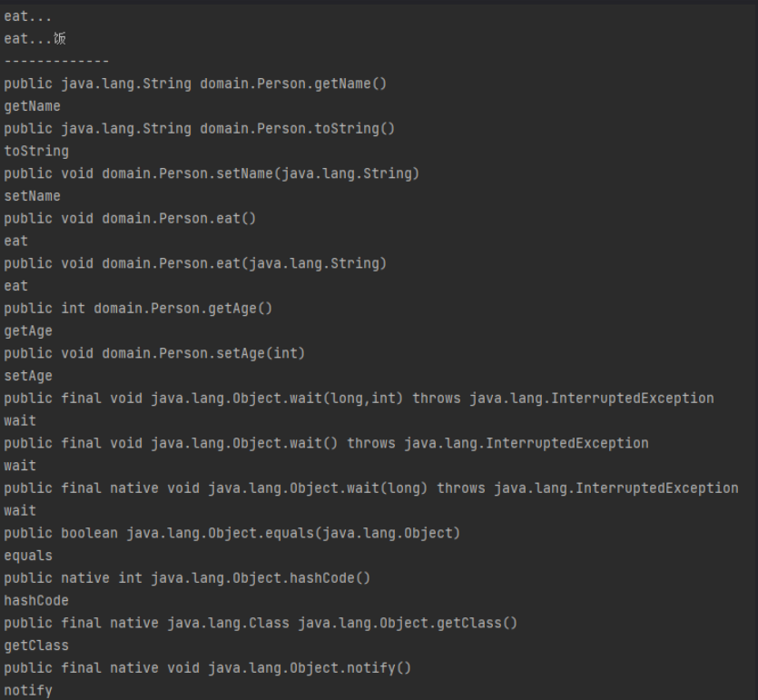The width and height of the screenshot is (758, 700).
Task: Click the "eat...饭" output line
Action: pyautogui.click(x=34, y=38)
